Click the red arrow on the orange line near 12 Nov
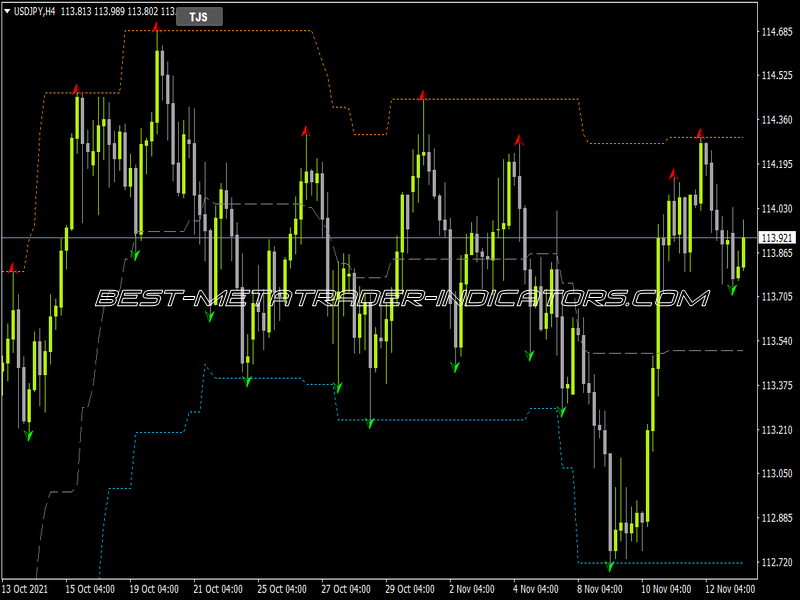 point(700,134)
